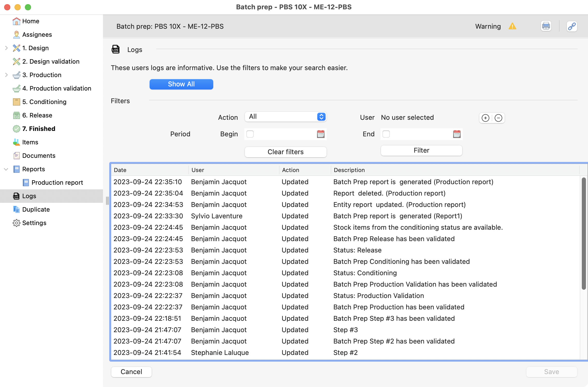Screen dimensions: 588x387
Task: Click the disabled Save button
Action: (552, 372)
